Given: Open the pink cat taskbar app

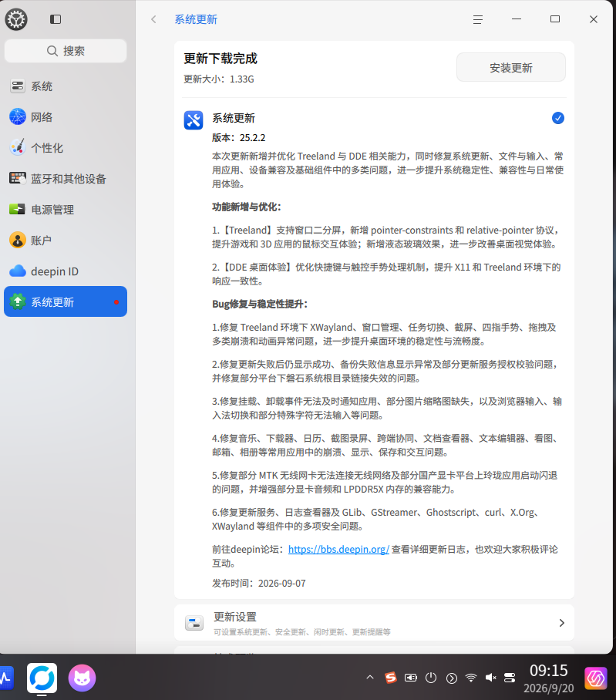Looking at the screenshot, I should click(82, 678).
